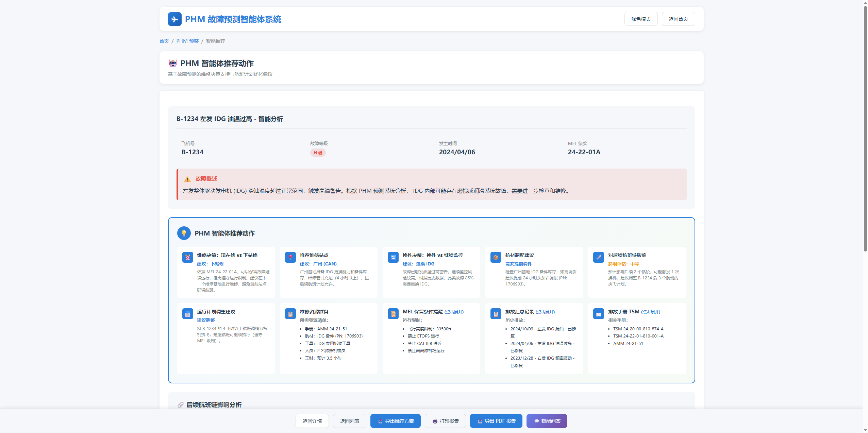868x433 pixels.
Task: Expand 排故手册 TSM via 点击展开
Action: coord(651,312)
